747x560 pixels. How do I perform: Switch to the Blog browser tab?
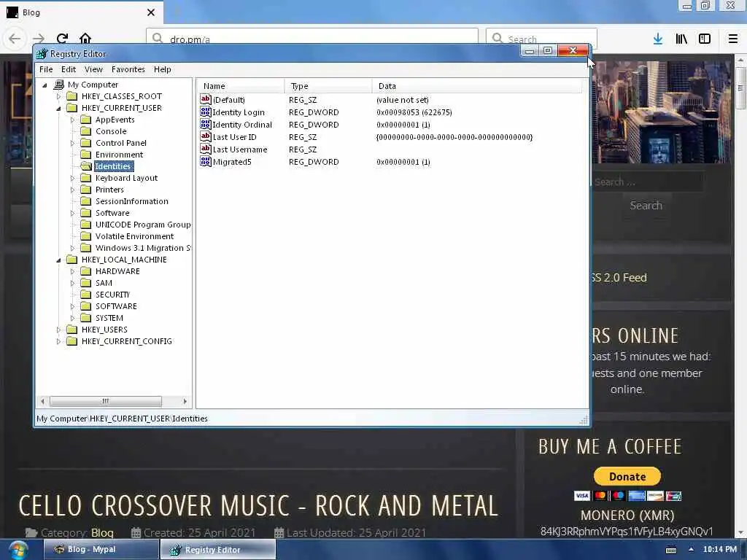(x=82, y=12)
